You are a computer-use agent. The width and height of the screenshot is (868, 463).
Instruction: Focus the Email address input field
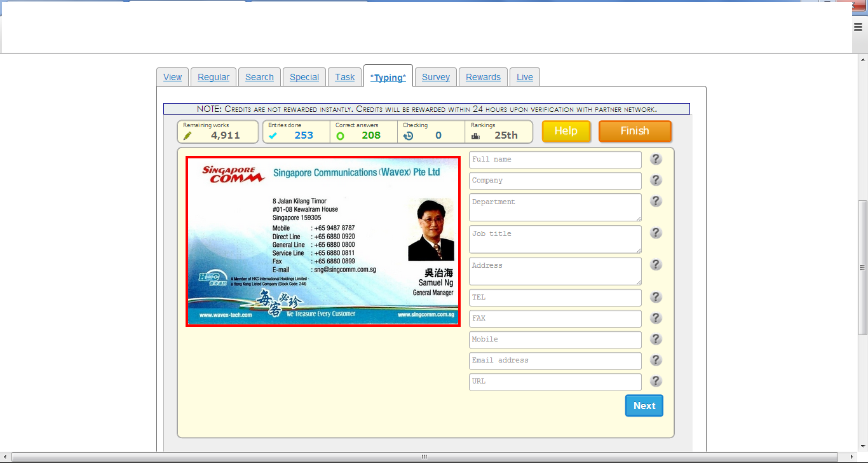coord(555,361)
